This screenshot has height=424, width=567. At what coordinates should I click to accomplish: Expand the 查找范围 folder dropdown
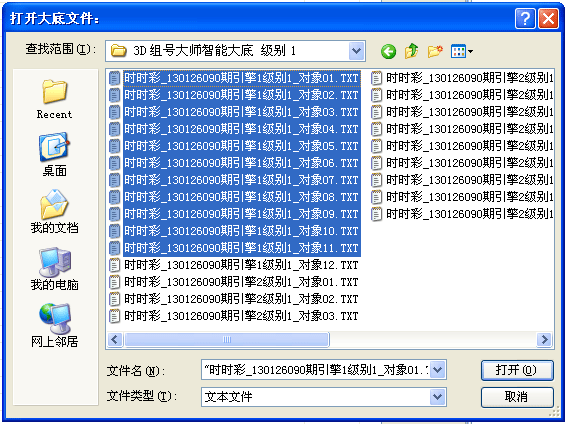pyautogui.click(x=357, y=51)
